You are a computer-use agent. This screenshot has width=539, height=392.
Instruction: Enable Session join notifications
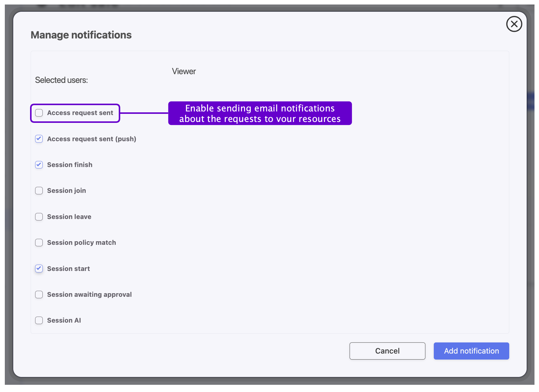39,190
